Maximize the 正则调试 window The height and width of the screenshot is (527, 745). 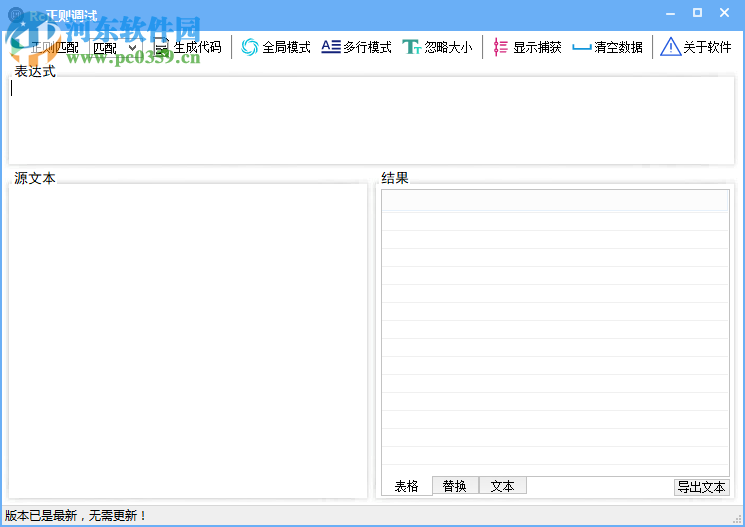coord(697,13)
